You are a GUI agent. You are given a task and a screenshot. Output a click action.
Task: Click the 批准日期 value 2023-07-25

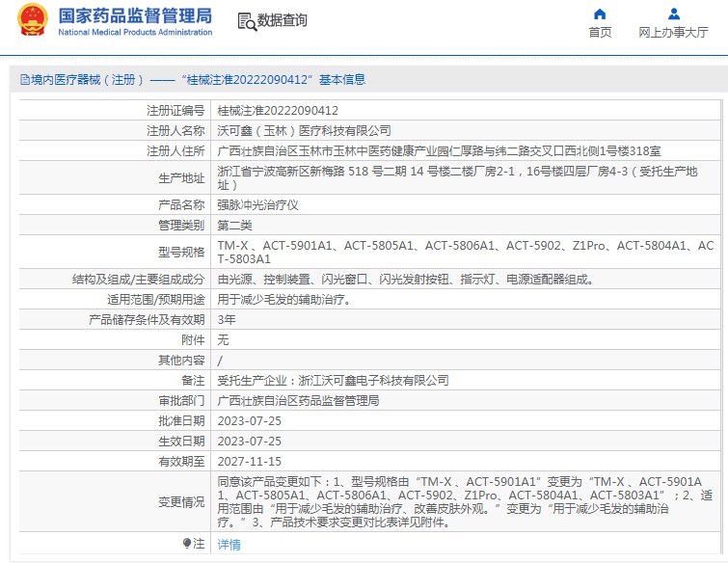coord(250,421)
